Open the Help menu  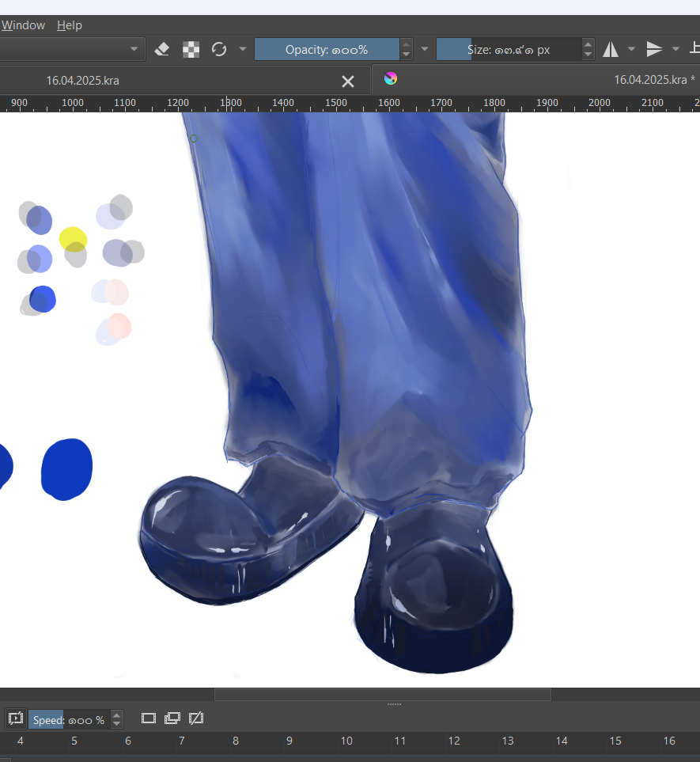[70, 25]
